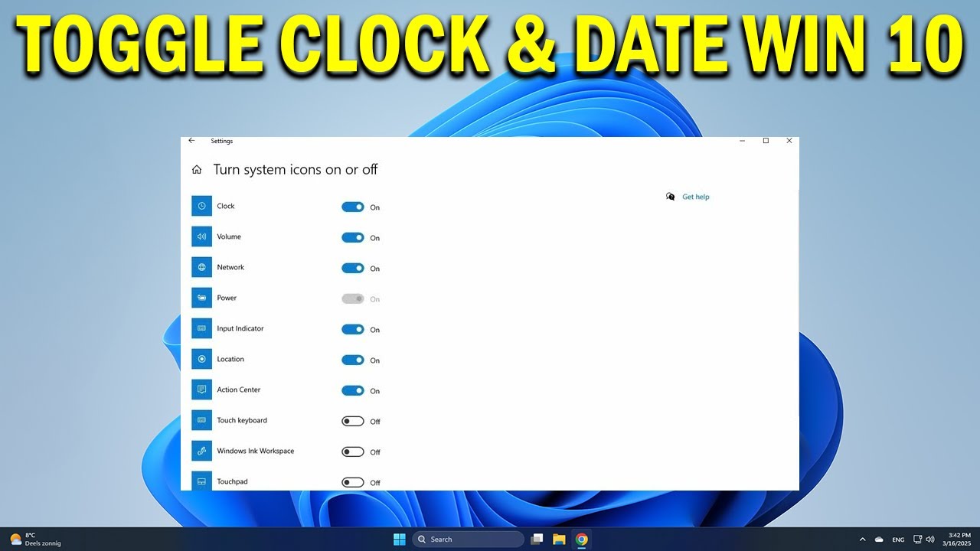Open the Windows Start menu
Image resolution: width=980 pixels, height=551 pixels.
tap(399, 540)
